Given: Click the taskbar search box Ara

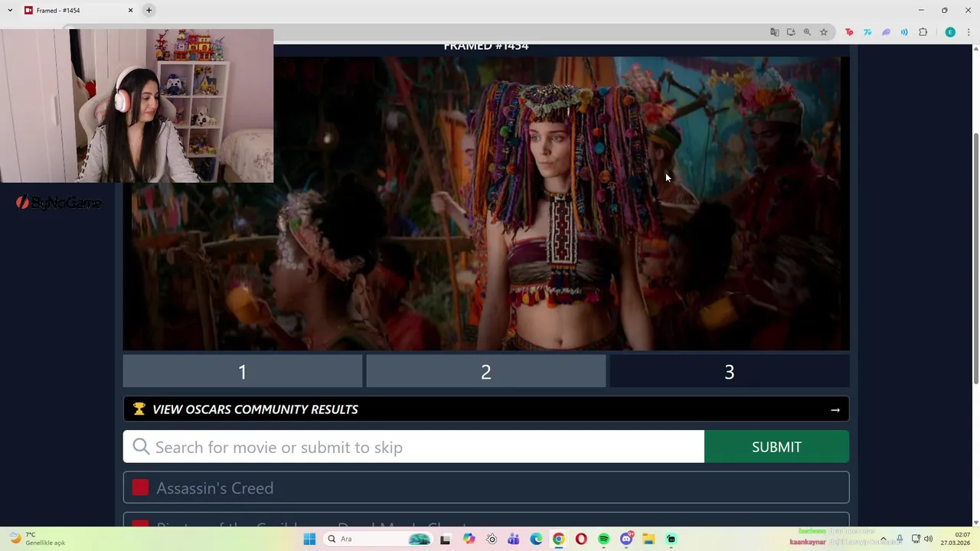Looking at the screenshot, I should pyautogui.click(x=379, y=539).
